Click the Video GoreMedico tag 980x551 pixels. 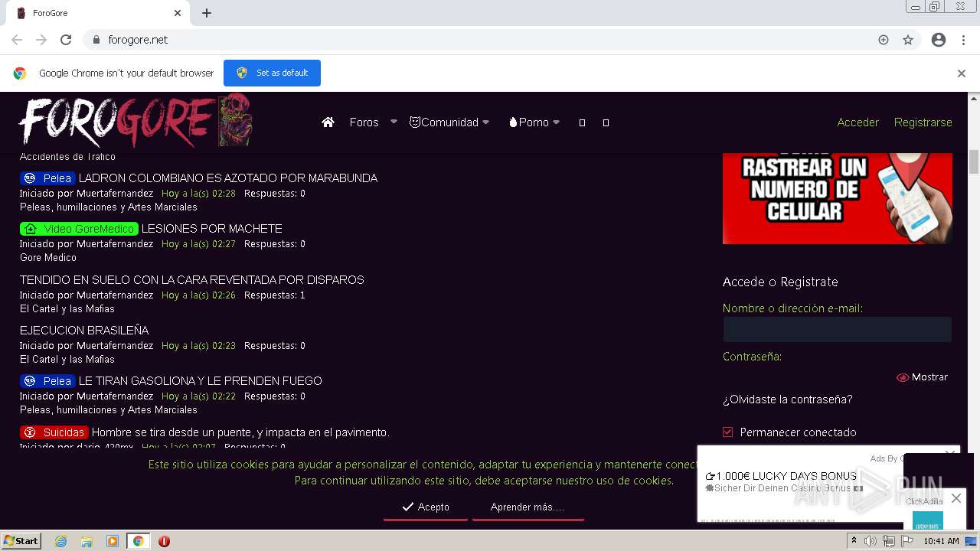pos(79,229)
